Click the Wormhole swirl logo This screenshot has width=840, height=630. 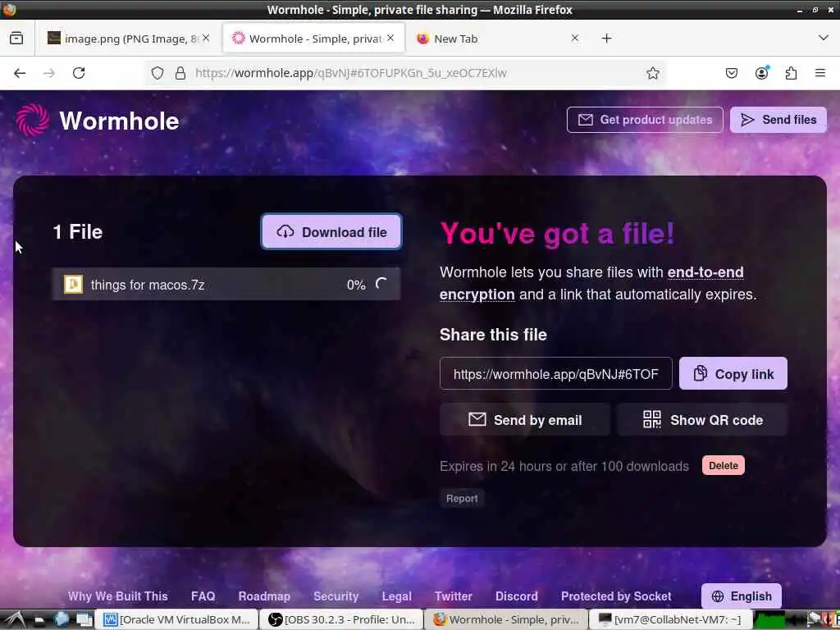pyautogui.click(x=32, y=120)
